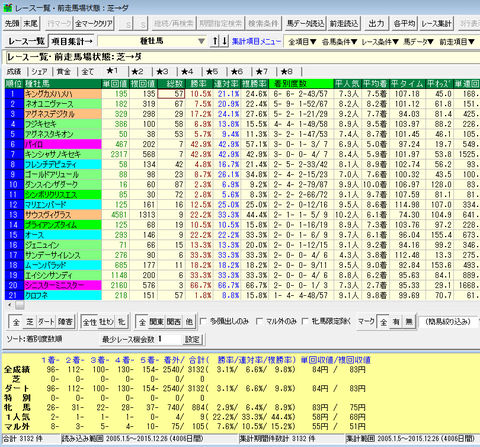
Task: Select マーク 有 filter
Action: [396, 322]
